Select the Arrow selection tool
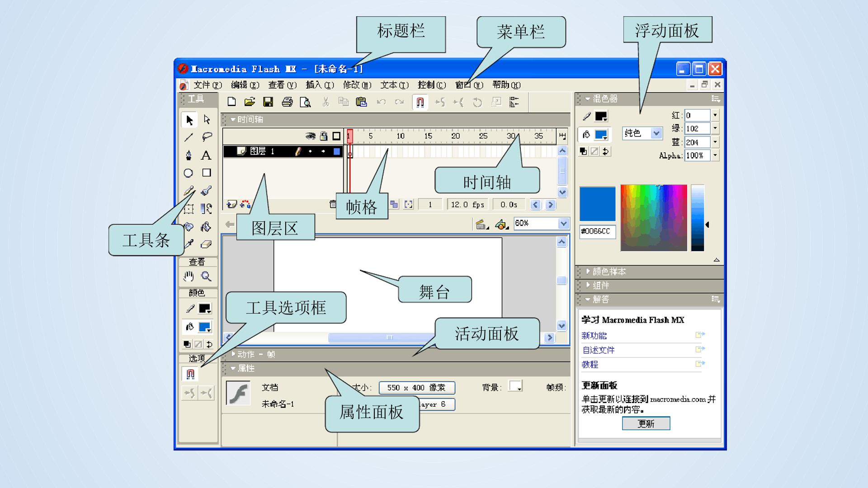Screen dimensions: 868x488 pos(189,120)
